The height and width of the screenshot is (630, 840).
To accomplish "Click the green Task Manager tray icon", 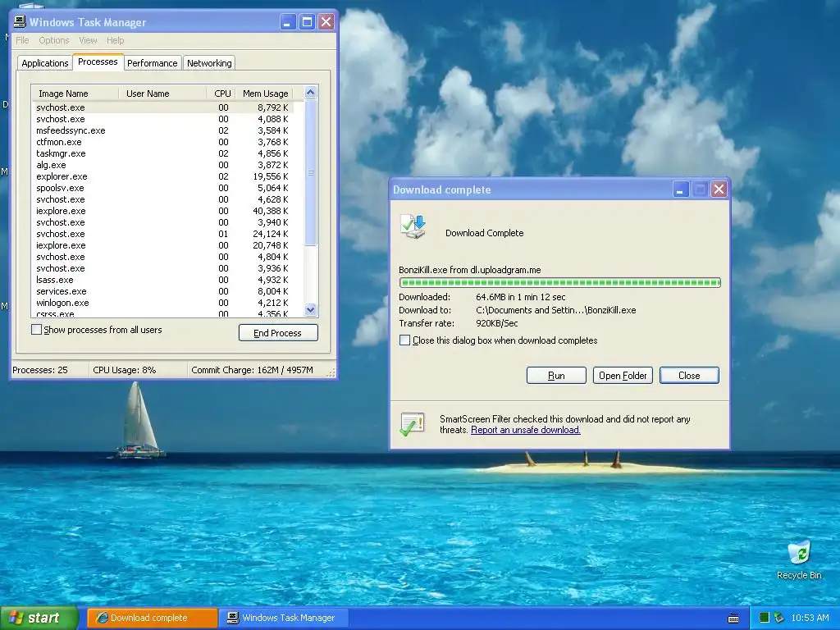I will (765, 618).
